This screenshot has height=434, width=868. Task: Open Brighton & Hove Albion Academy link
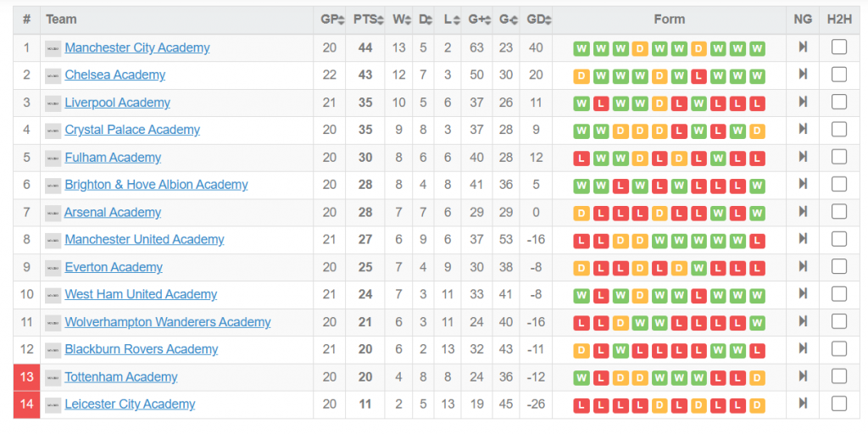tap(156, 185)
